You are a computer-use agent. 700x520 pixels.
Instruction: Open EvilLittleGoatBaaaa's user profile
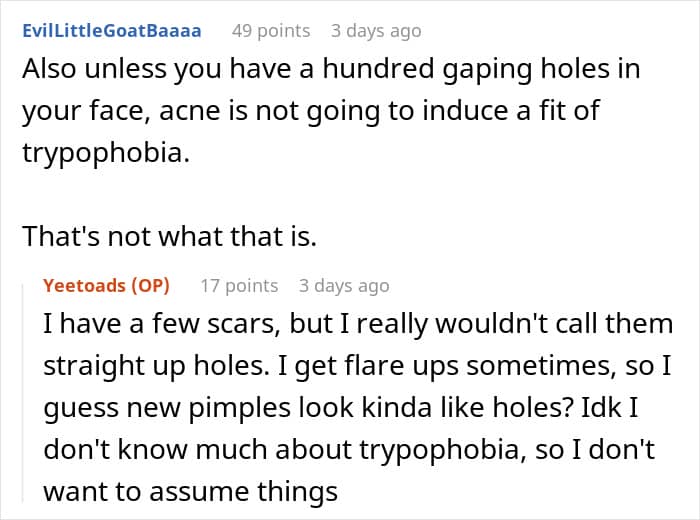pos(112,31)
